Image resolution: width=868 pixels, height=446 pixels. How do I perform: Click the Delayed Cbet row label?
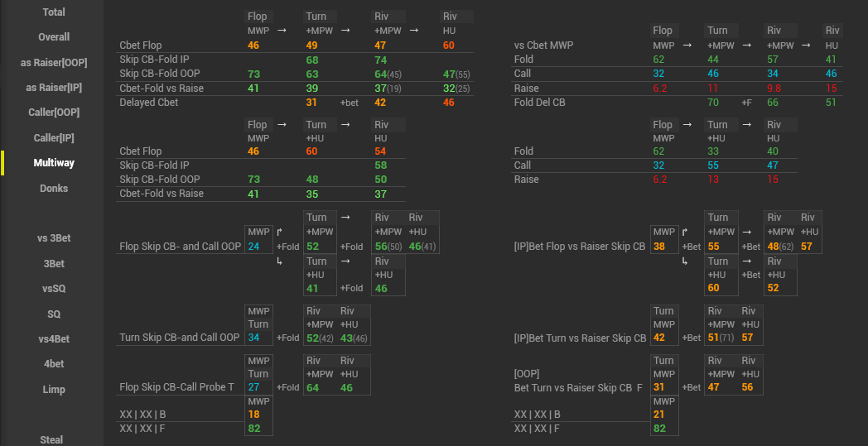(149, 103)
